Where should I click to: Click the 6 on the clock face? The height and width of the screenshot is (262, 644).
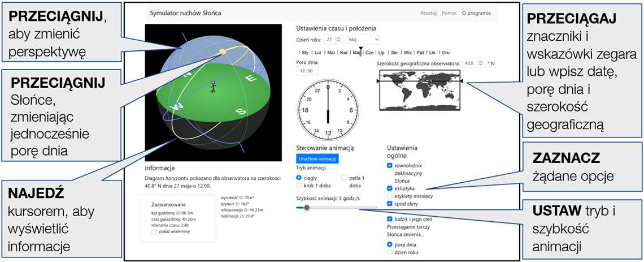[351, 110]
